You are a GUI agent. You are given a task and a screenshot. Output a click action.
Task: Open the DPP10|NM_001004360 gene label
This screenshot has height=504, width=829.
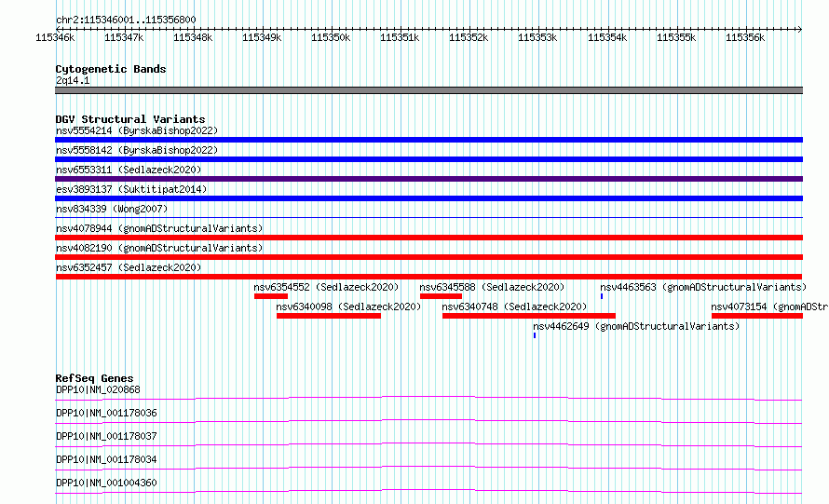tap(106, 483)
